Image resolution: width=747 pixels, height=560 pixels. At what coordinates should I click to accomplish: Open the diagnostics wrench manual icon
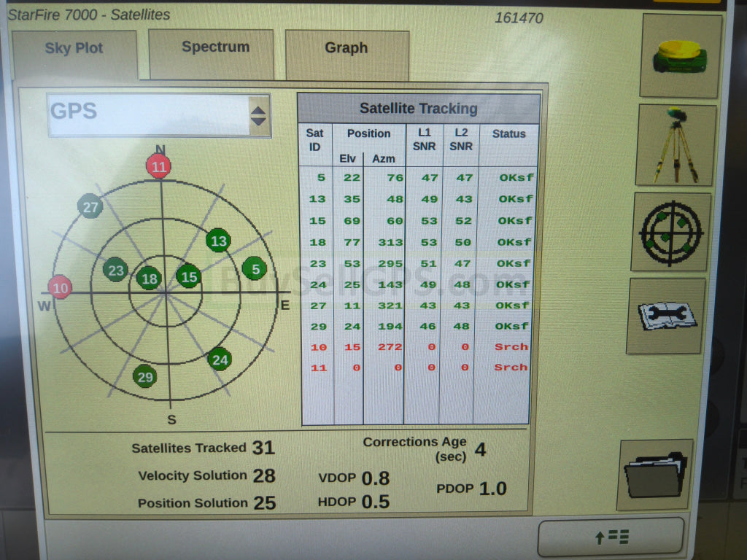(x=665, y=316)
